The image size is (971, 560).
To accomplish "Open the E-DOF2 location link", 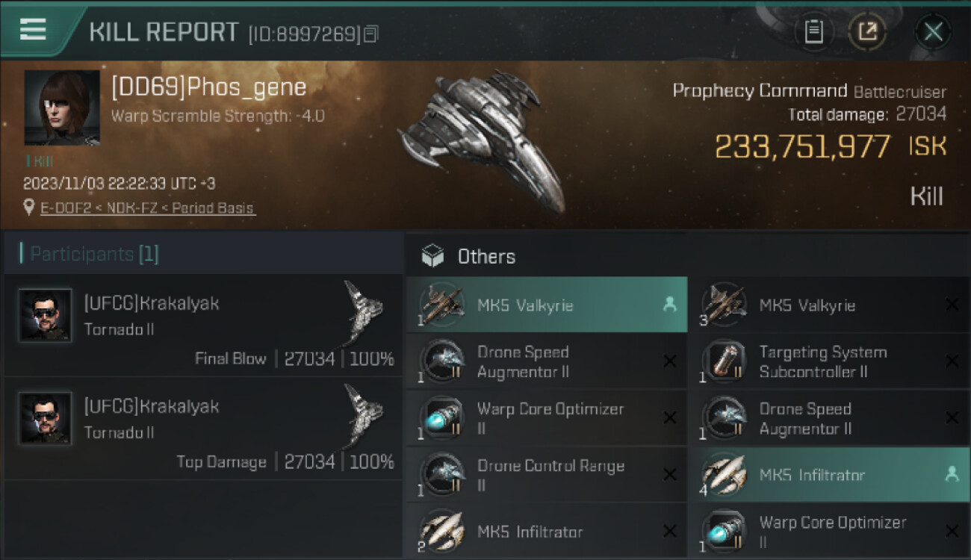I will (148, 208).
